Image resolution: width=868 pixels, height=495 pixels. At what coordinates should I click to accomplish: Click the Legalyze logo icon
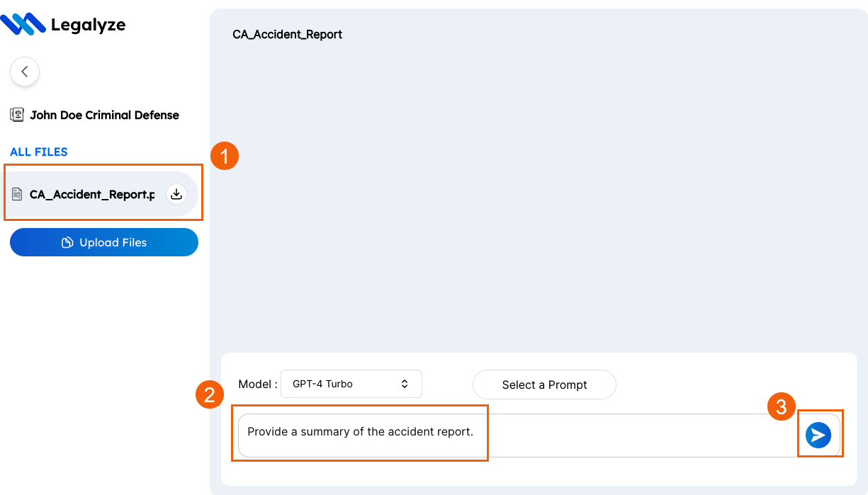(x=23, y=25)
